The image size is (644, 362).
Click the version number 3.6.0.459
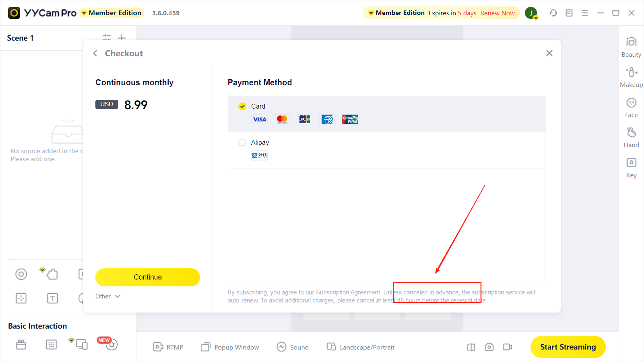pos(166,13)
